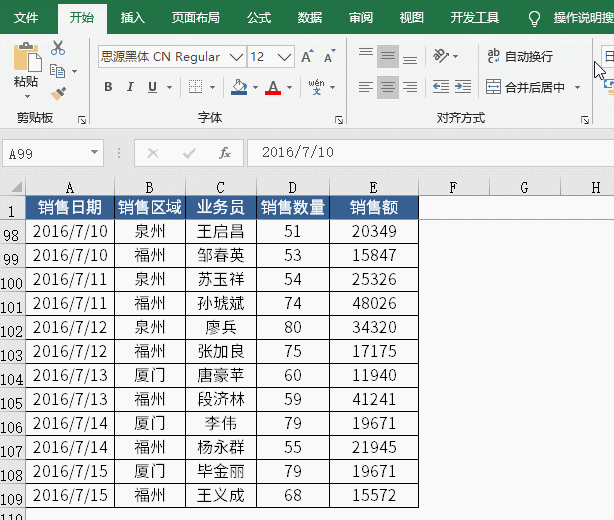Switch to the 公式 tab
The height and width of the screenshot is (520, 614).
tap(259, 18)
